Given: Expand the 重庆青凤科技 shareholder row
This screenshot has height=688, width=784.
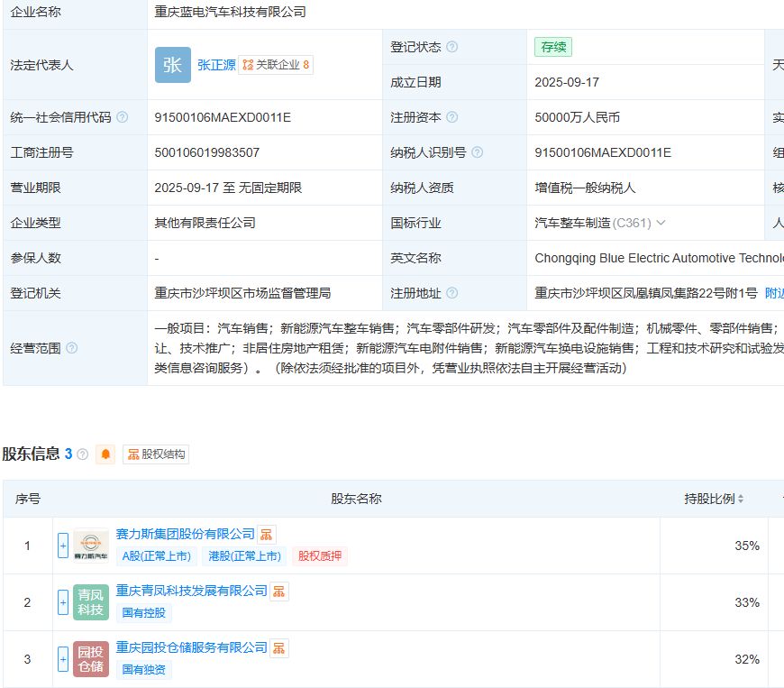Looking at the screenshot, I should click(63, 602).
